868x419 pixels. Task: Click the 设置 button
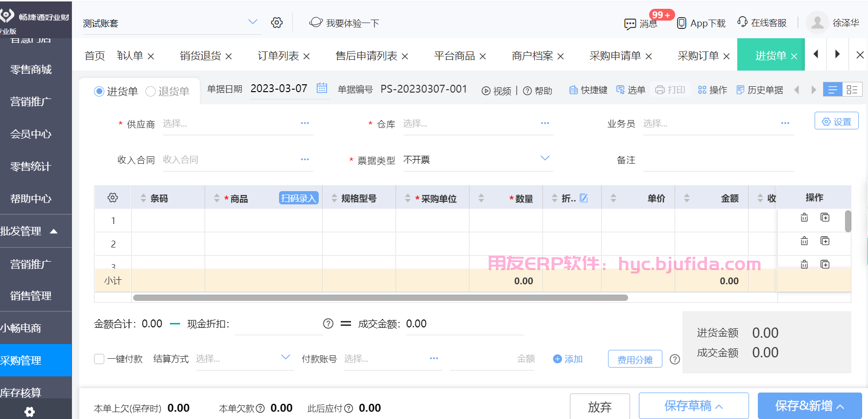click(x=836, y=121)
